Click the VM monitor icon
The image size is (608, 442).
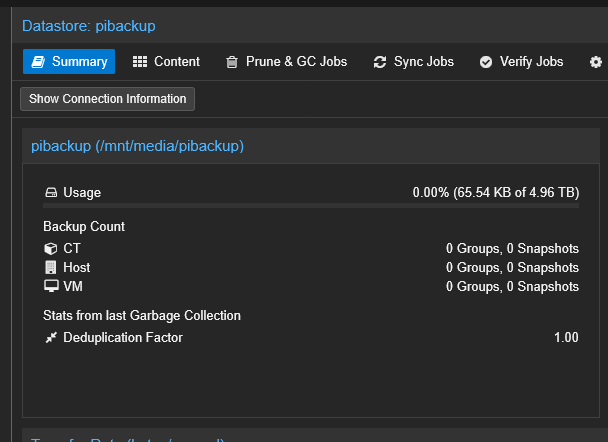(51, 287)
